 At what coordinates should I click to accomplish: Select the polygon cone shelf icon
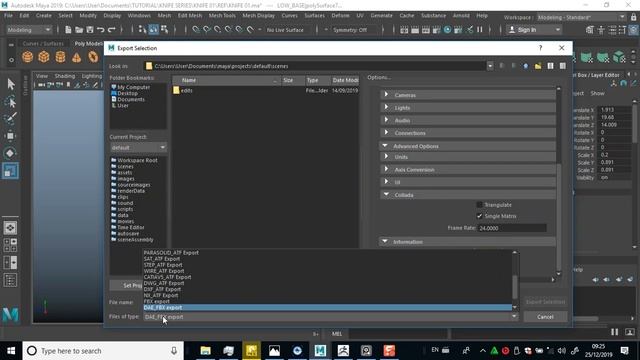[76, 57]
